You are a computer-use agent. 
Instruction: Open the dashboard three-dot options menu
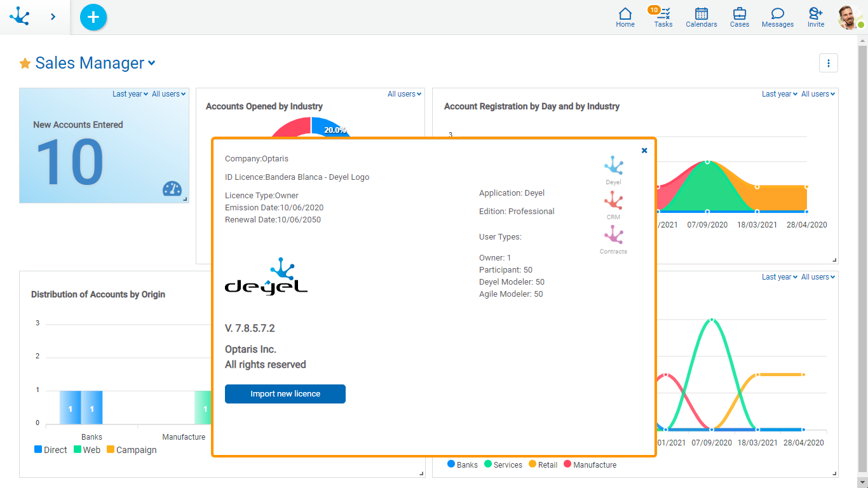pyautogui.click(x=828, y=63)
